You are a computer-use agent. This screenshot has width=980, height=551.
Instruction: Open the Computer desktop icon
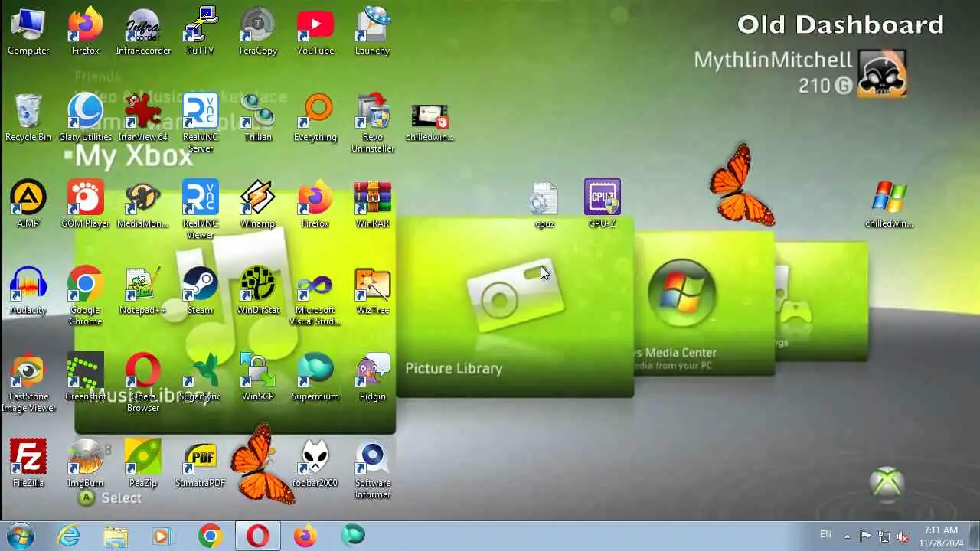[28, 32]
